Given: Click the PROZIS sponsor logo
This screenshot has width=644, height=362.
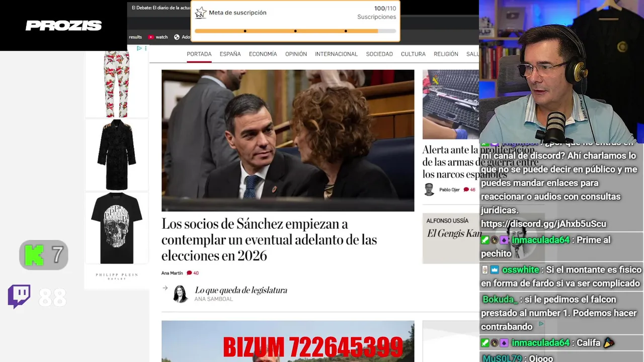Looking at the screenshot, I should coord(64,26).
